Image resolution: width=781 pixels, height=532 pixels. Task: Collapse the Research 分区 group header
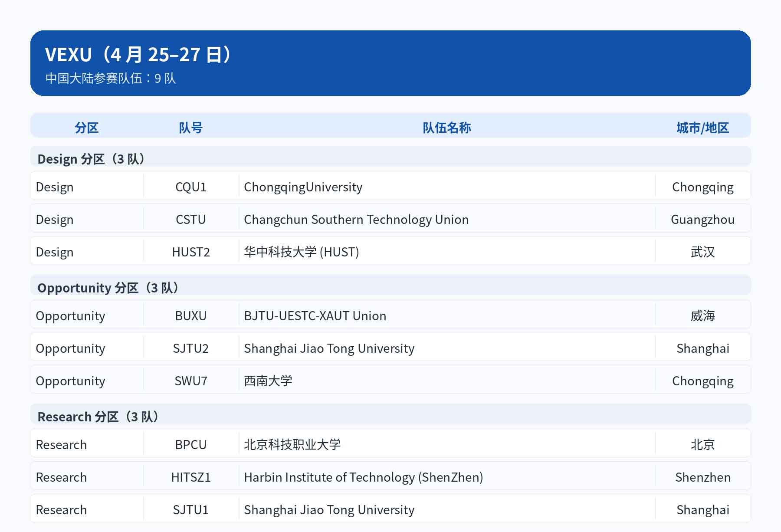pyautogui.click(x=98, y=417)
